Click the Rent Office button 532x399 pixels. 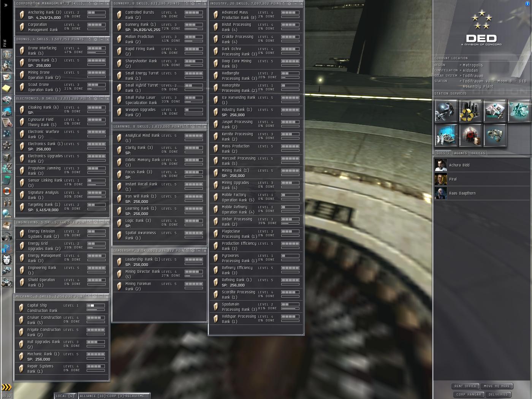(465, 386)
